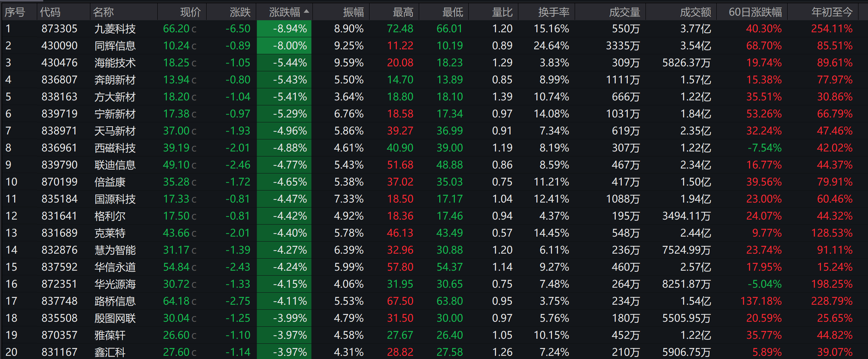Click the 137.18% 60-day change value

(x=761, y=301)
